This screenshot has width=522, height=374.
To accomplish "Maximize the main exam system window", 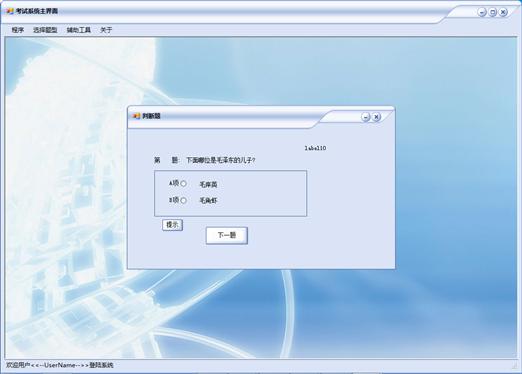I will tap(493, 12).
